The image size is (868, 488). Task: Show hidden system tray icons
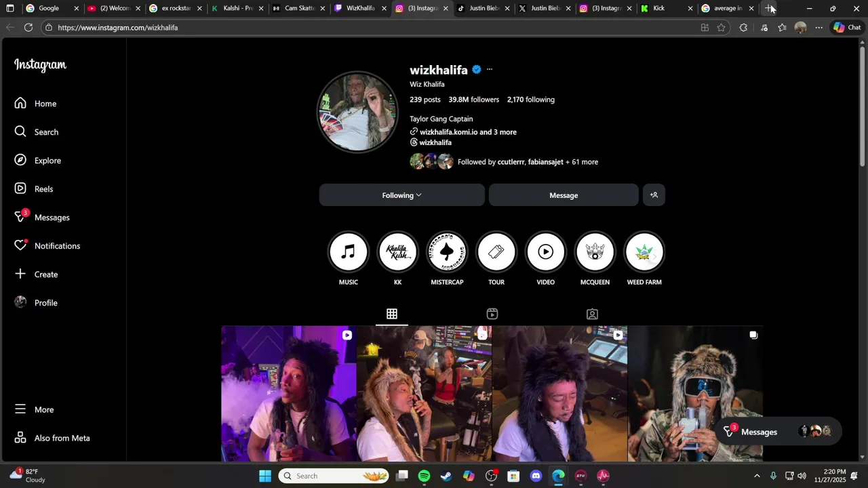coord(757,476)
